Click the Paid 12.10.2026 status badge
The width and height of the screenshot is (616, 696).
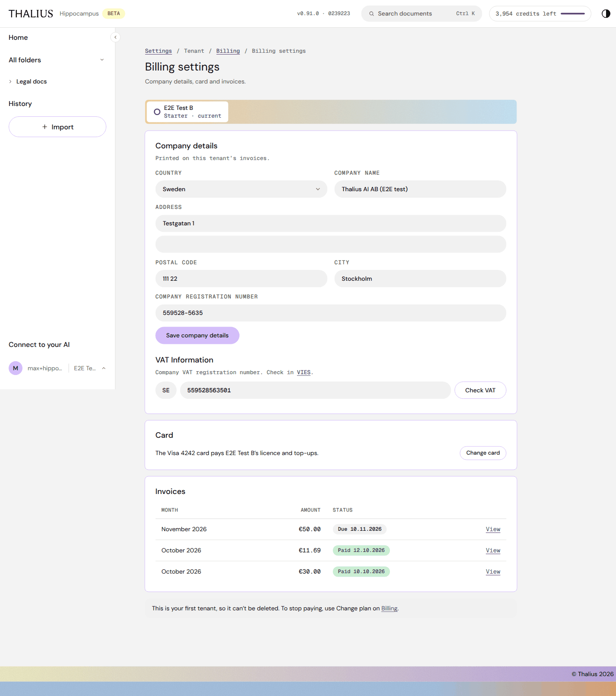pos(361,550)
